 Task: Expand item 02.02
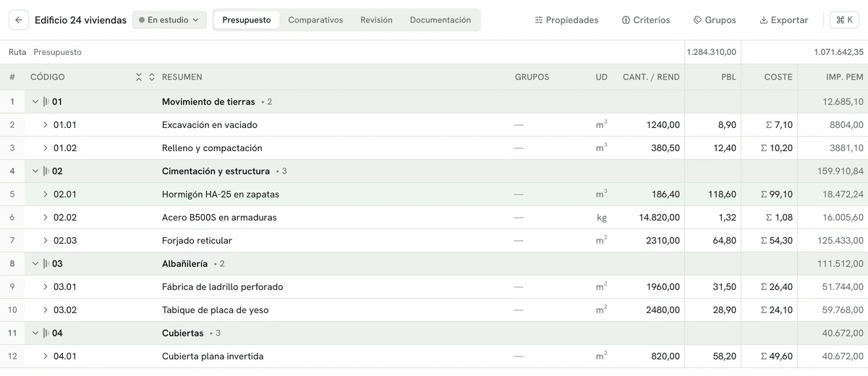46,218
